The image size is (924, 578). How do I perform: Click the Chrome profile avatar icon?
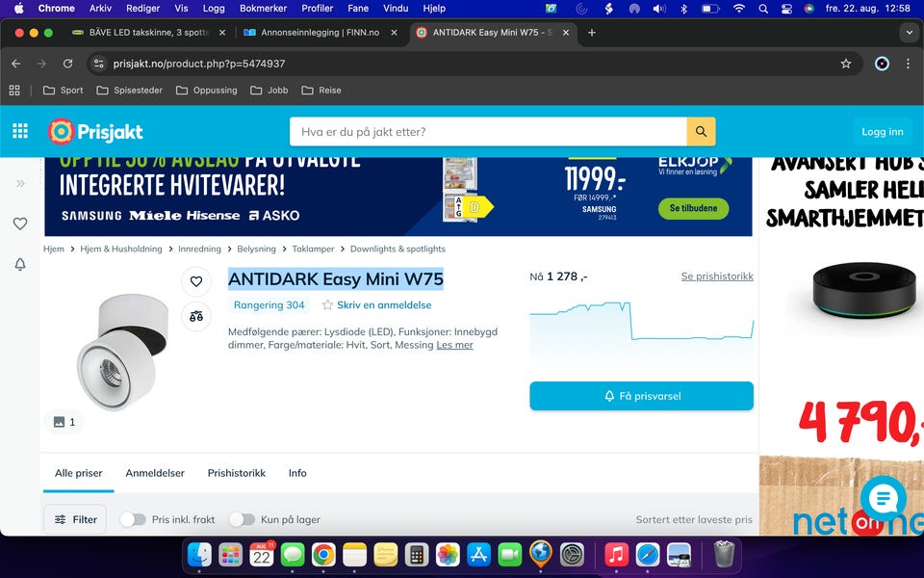882,64
